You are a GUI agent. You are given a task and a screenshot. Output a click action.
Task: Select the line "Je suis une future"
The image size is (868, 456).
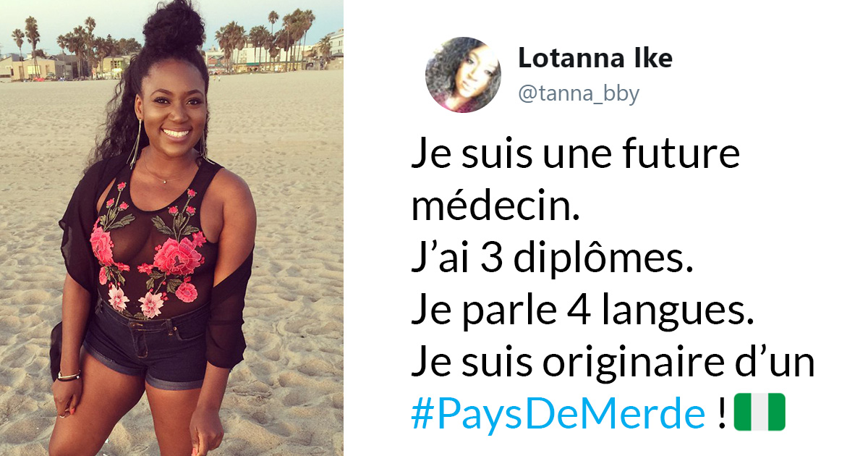click(x=576, y=156)
